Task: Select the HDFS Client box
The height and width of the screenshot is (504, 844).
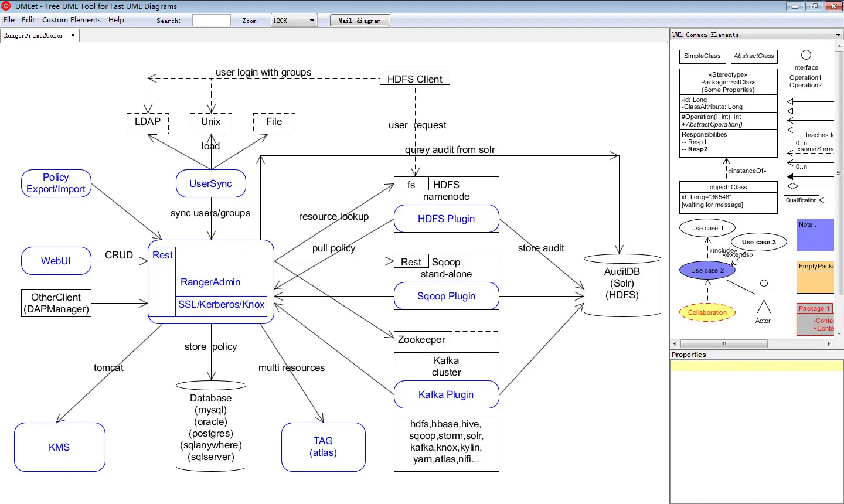Action: point(415,79)
